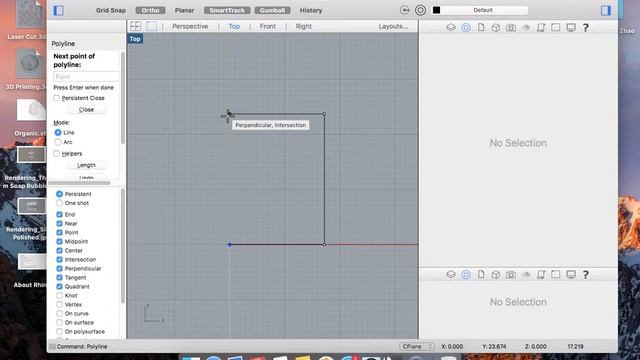Viewport: 640px width, 360px height.
Task: Turn off SmartTrack
Action: click(x=227, y=10)
